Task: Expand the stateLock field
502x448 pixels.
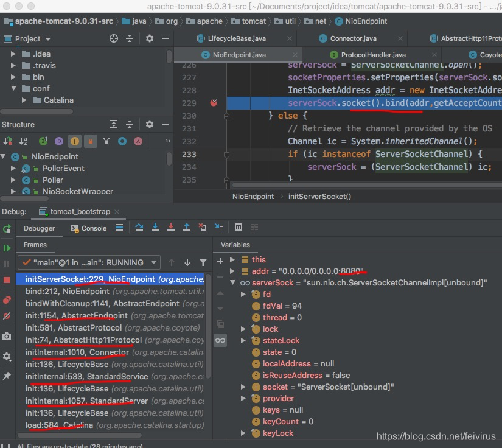Action: 243,340
